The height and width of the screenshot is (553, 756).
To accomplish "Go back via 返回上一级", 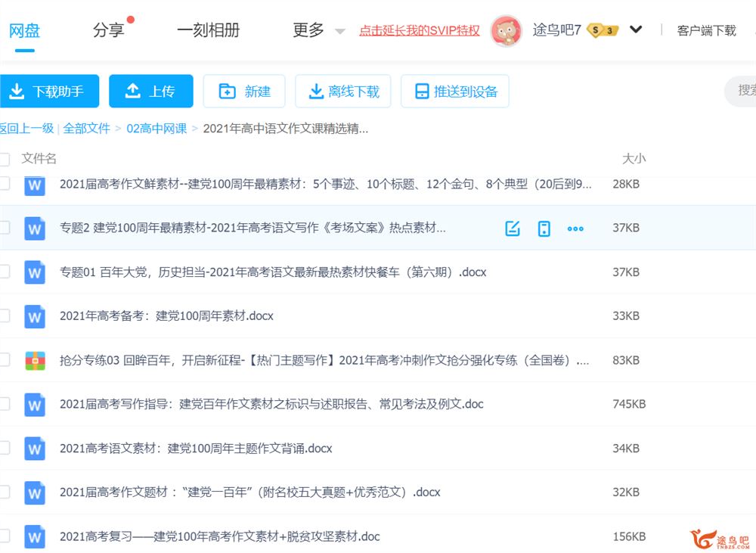I will (26, 129).
